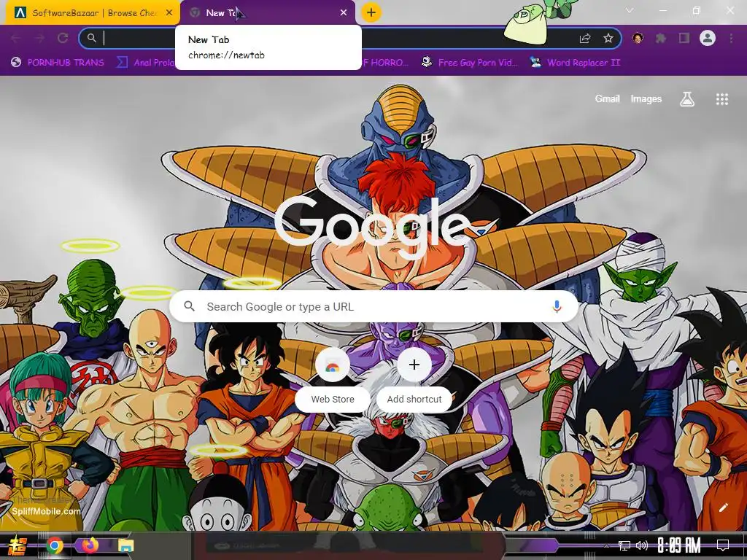
Task: Start voice search with microphone
Action: [557, 307]
